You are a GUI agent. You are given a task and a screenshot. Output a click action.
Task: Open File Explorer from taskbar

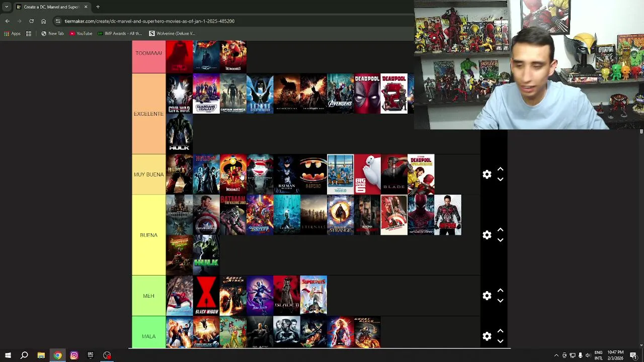tap(41, 355)
